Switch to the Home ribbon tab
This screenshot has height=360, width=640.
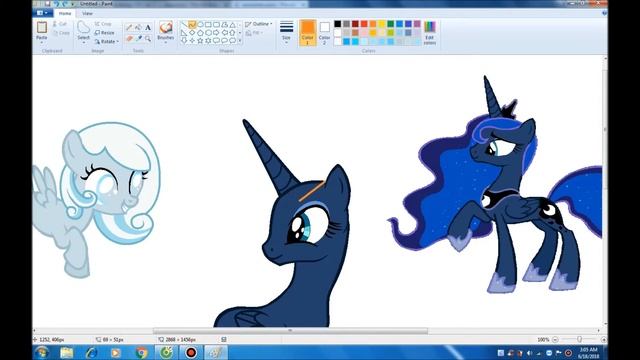click(64, 13)
